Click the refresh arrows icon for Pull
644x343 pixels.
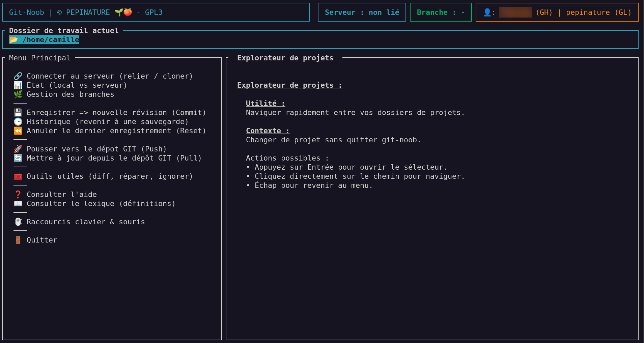click(18, 158)
